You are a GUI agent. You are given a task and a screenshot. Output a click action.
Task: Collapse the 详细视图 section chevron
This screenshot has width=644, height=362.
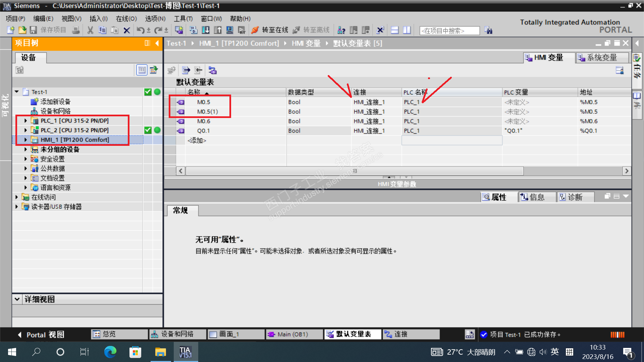coord(17,299)
